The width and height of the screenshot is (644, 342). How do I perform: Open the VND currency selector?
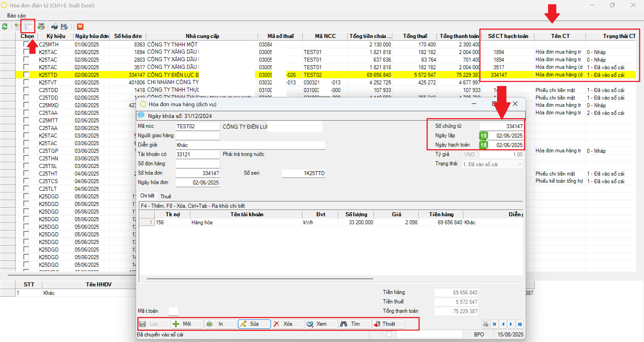click(x=469, y=155)
